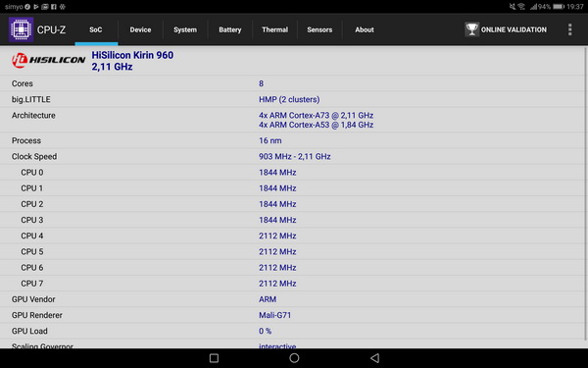The height and width of the screenshot is (368, 588).
Task: Open the three-dot overflow menu
Action: pyautogui.click(x=569, y=29)
